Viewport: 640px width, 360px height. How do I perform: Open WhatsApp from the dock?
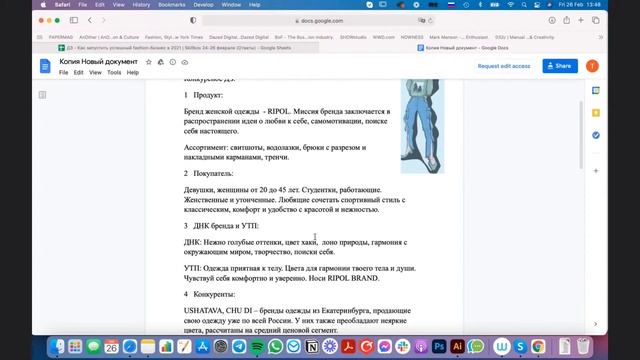coord(276,347)
